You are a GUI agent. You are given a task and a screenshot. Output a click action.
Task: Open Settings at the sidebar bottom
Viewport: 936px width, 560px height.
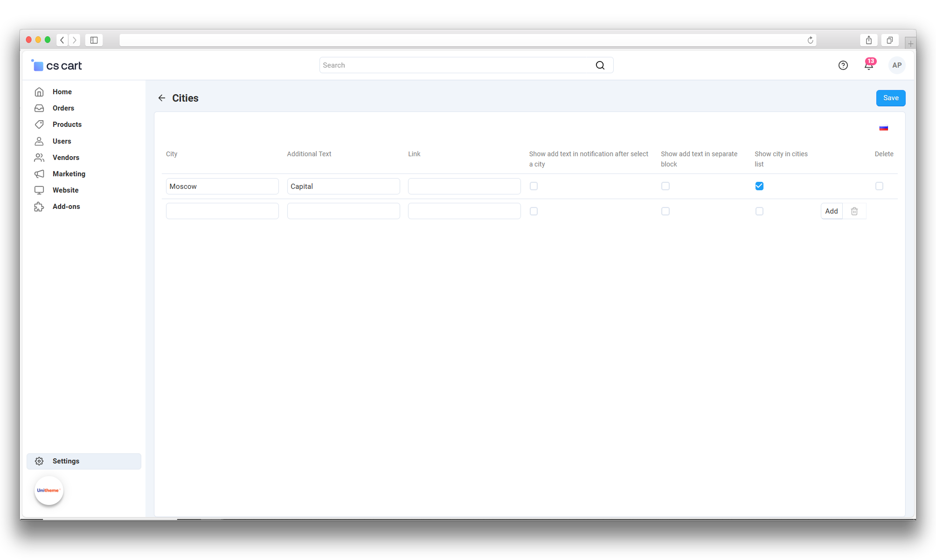[x=66, y=461]
